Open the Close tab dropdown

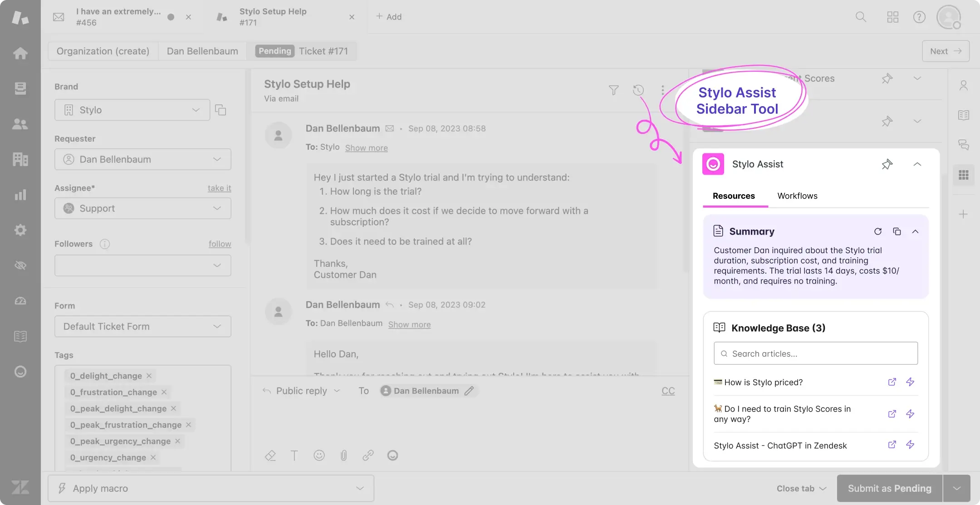(x=801, y=488)
